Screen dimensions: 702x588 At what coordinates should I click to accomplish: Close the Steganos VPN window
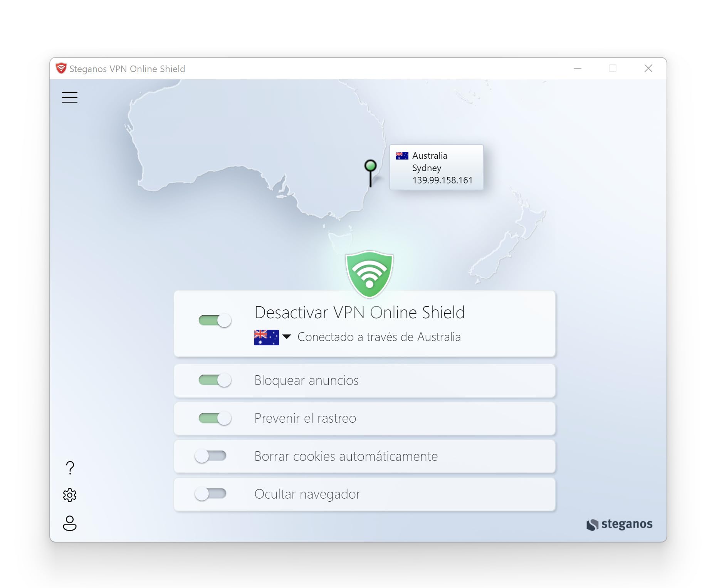(x=648, y=69)
